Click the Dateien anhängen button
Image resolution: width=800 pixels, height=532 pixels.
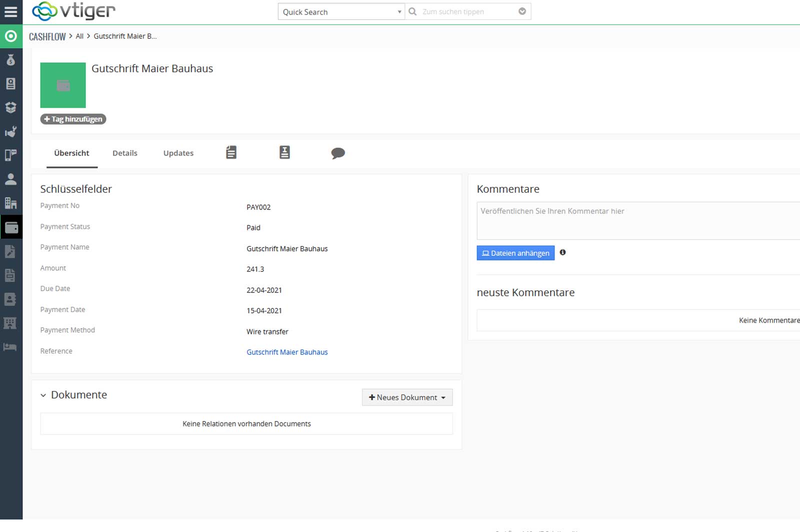[515, 253]
